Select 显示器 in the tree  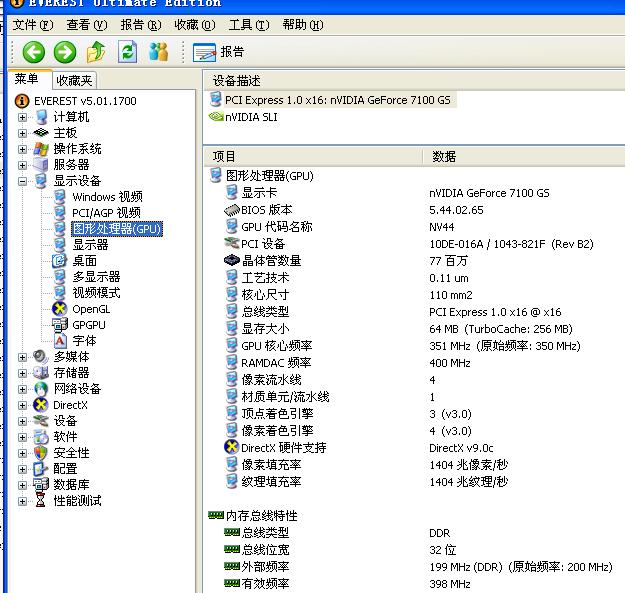click(90, 245)
